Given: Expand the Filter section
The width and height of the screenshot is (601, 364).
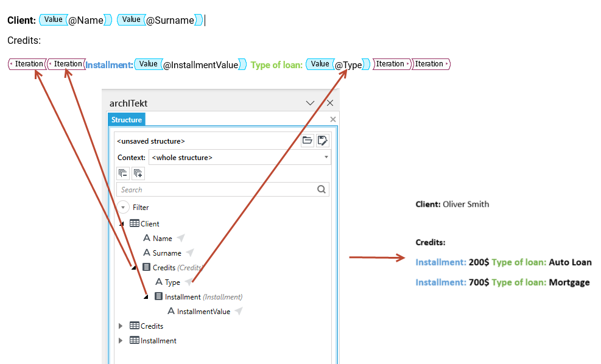Looking at the screenshot, I should [123, 208].
